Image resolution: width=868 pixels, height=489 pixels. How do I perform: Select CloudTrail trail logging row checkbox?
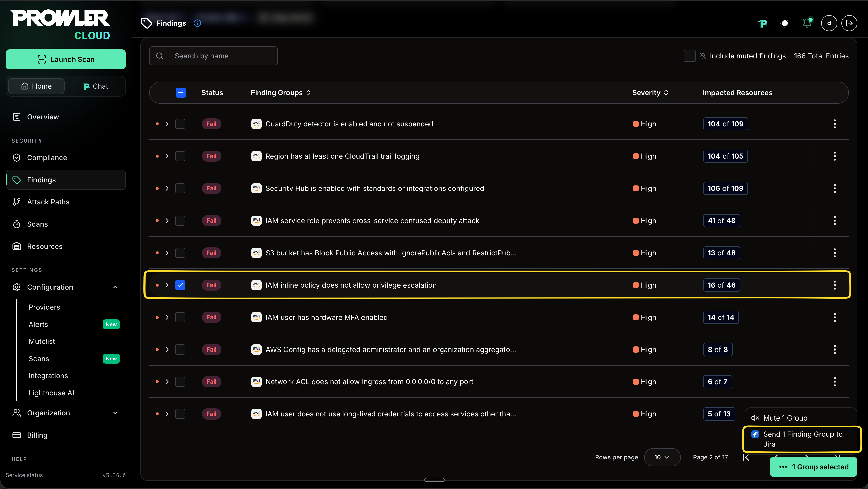tap(180, 156)
